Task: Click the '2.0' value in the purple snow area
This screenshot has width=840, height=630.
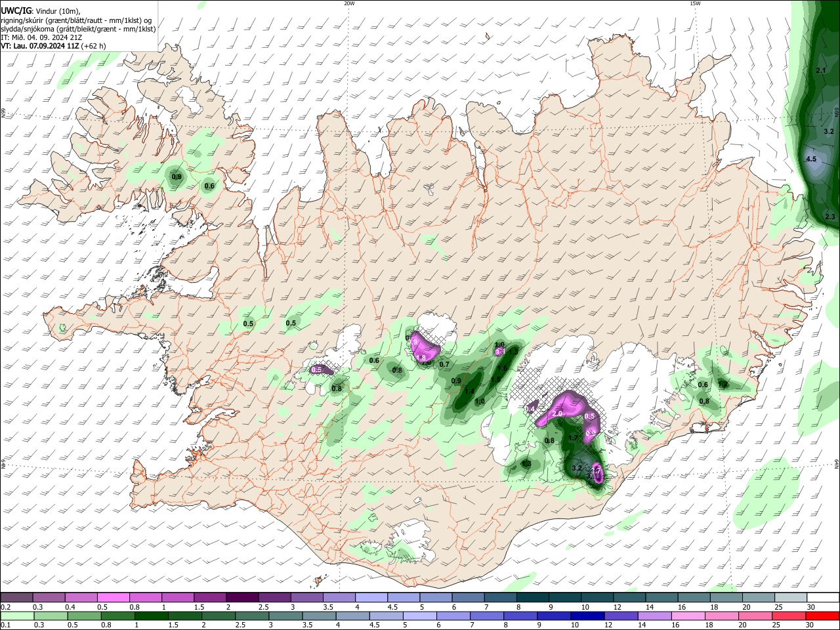Action: pos(558,414)
